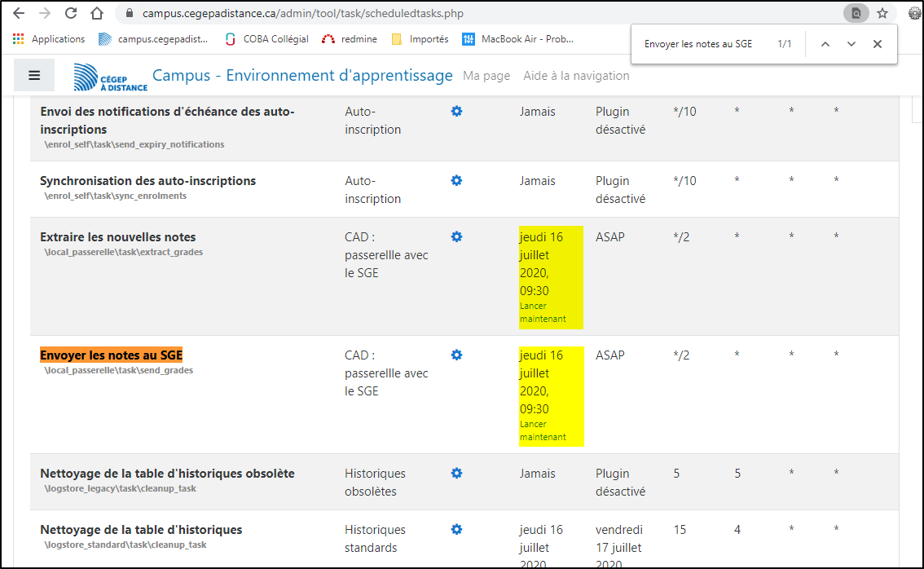This screenshot has width=924, height=569.
Task: Click gear icon for Envoyer les notes au SGE
Action: tap(456, 355)
